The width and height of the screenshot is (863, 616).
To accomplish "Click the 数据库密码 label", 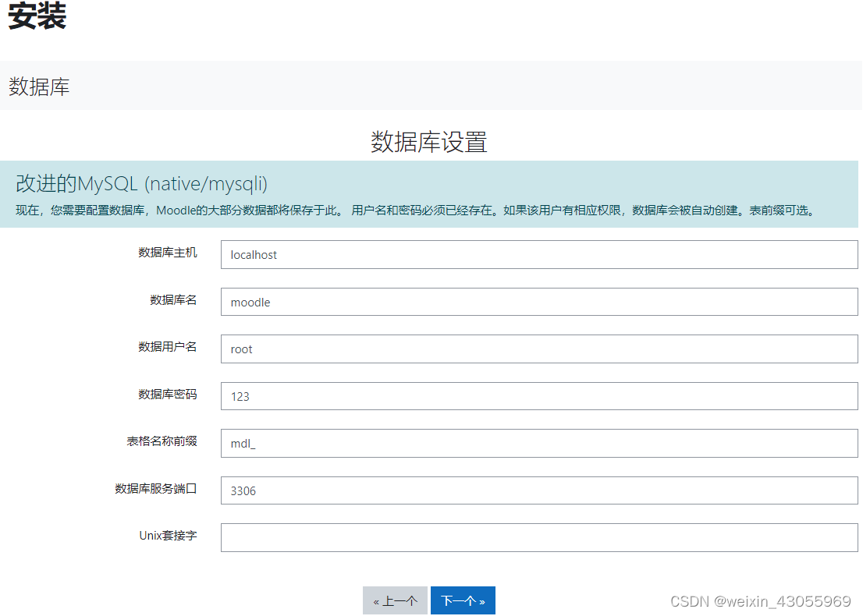I will point(167,394).
